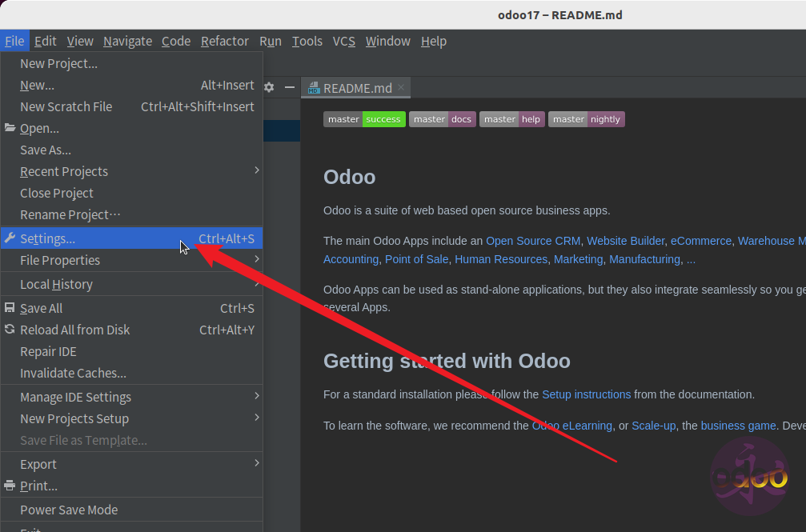
Task: Open the Refactor menu
Action: [225, 41]
